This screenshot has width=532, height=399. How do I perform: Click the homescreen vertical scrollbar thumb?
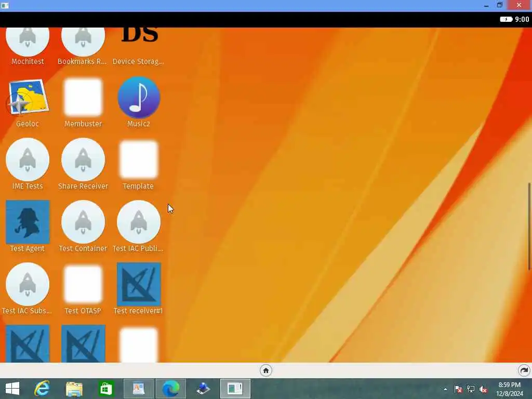529,227
